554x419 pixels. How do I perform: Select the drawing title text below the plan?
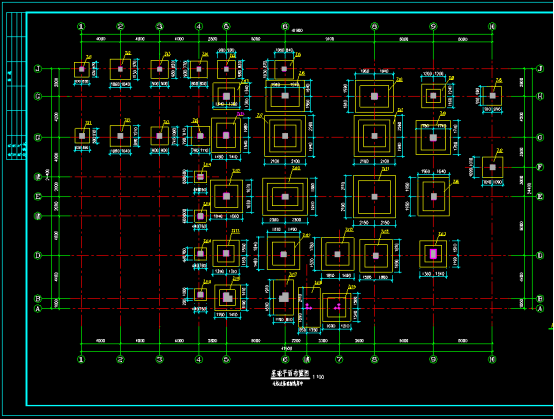(x=290, y=373)
